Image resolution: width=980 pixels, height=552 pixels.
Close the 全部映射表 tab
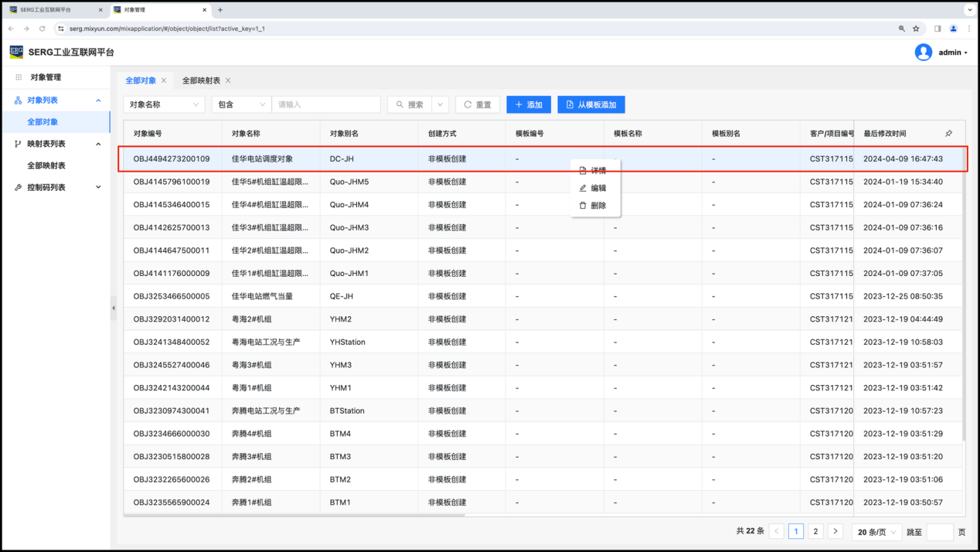[228, 80]
